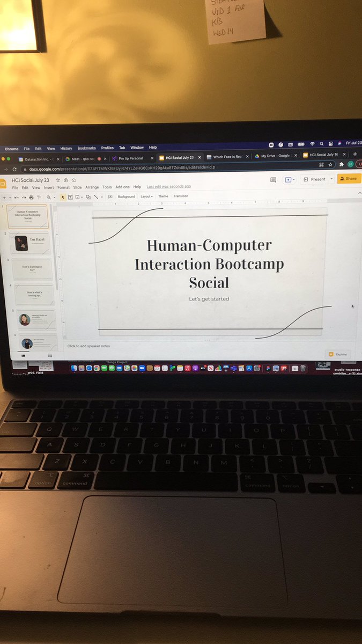Image resolution: width=362 pixels, height=644 pixels.
Task: Open the Trash in the Dock
Action: [302, 368]
